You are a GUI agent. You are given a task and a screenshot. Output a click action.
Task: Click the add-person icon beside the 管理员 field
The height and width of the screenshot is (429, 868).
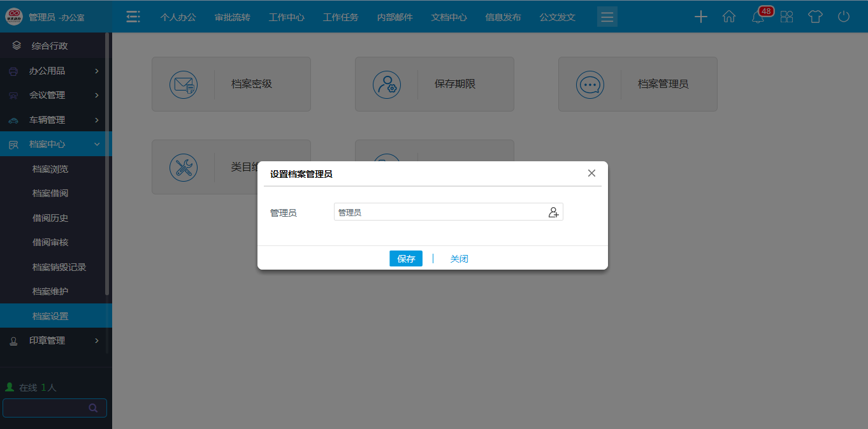(554, 212)
